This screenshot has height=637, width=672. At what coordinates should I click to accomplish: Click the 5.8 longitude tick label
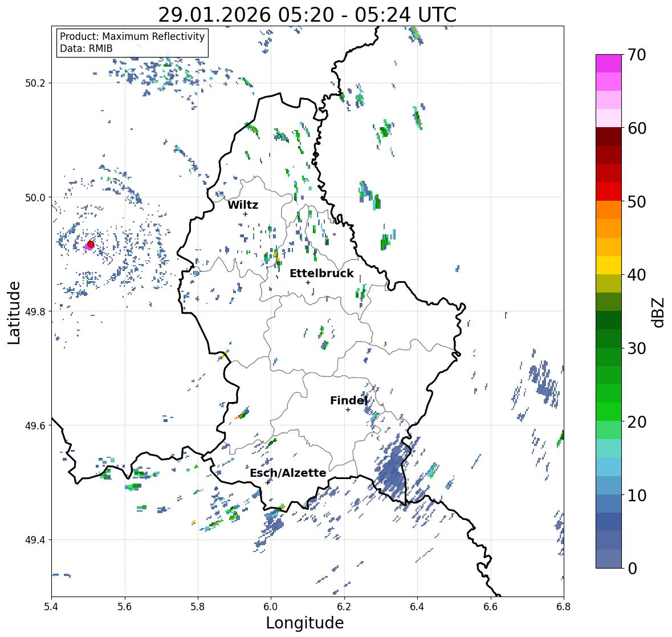[x=198, y=607]
